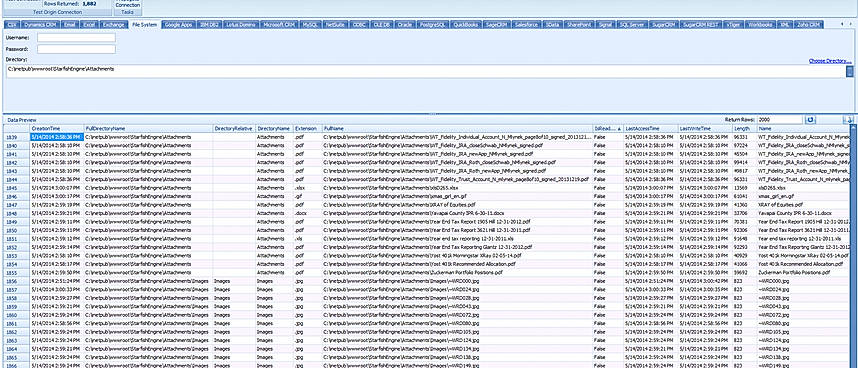The height and width of the screenshot is (368, 858).
Task: Switch to the XML tab
Action: click(x=785, y=25)
